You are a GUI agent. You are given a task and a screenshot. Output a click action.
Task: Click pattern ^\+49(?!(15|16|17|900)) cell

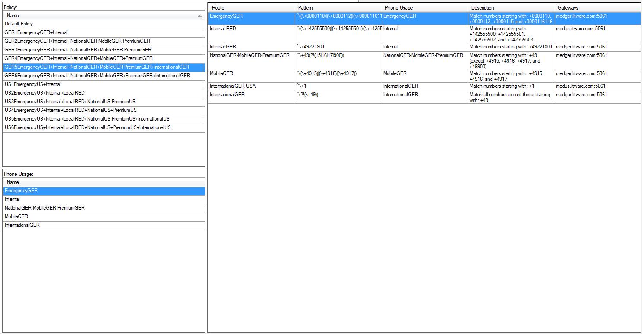pyautogui.click(x=338, y=61)
